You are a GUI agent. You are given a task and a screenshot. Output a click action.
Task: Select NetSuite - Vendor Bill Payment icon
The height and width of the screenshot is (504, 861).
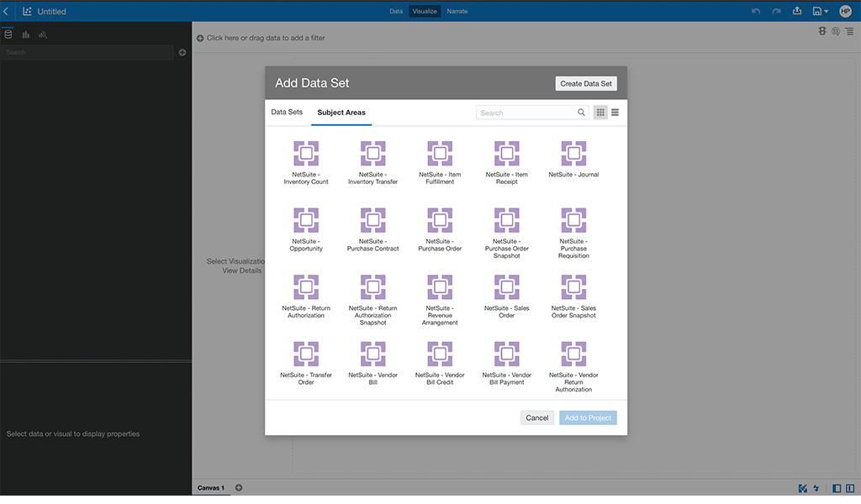(x=507, y=354)
